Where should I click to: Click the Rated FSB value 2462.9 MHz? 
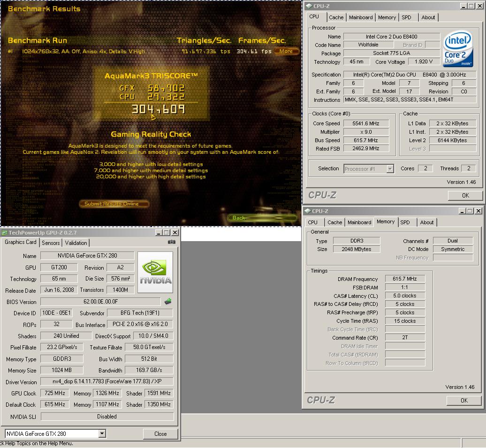click(366, 149)
